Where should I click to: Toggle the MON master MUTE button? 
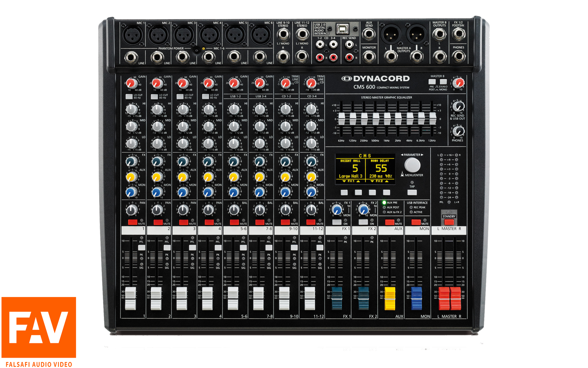coord(416,222)
